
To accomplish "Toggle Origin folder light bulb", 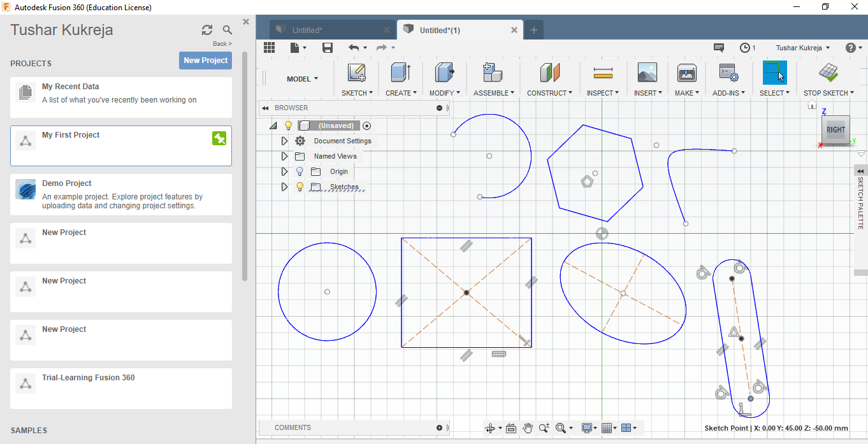I will click(x=300, y=171).
